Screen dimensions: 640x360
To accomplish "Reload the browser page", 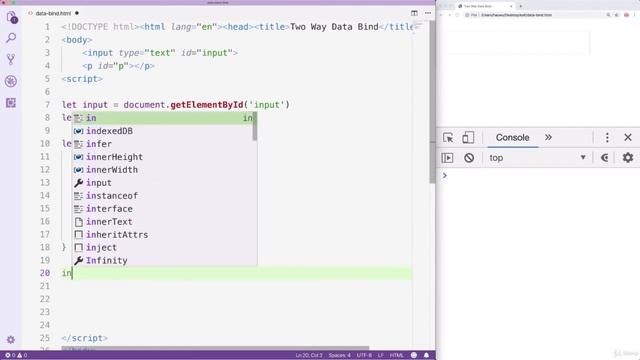I will [x=457, y=15].
